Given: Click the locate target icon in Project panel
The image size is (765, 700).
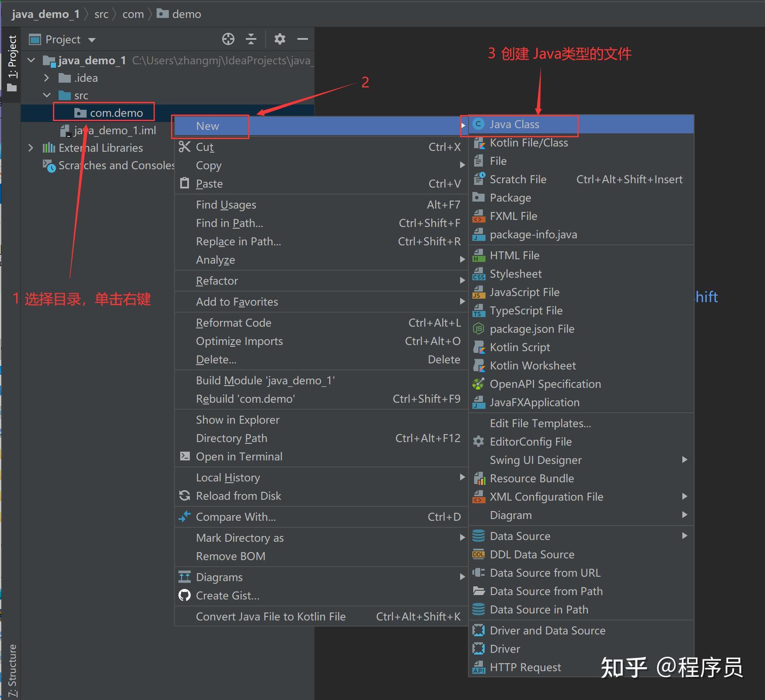Looking at the screenshot, I should pyautogui.click(x=228, y=39).
